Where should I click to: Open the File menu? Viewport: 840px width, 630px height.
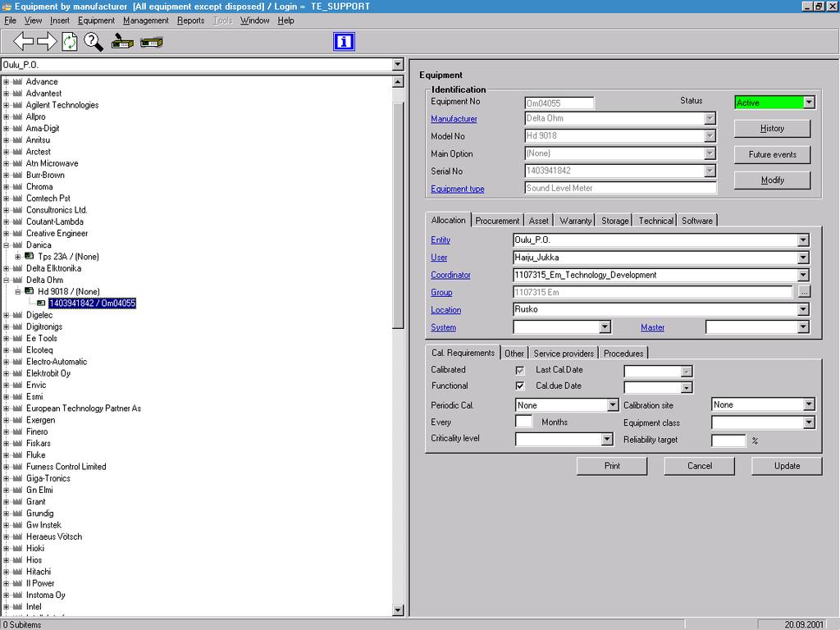click(10, 21)
